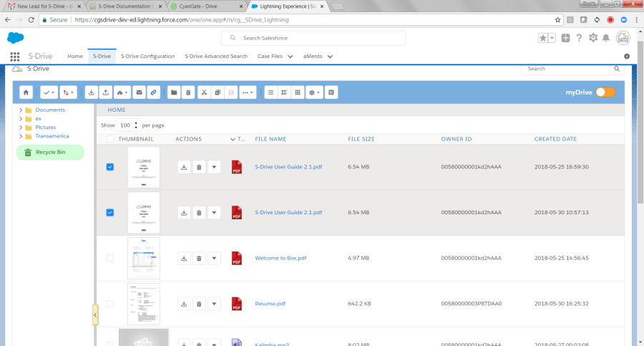This screenshot has height=346, width=644.
Task: Click the cut scissors toolbar icon
Action: coord(203,92)
